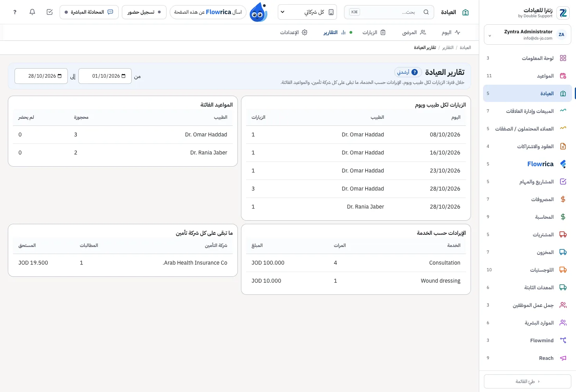Click the search (بحث) input field
This screenshot has width=576, height=392.
point(389,12)
